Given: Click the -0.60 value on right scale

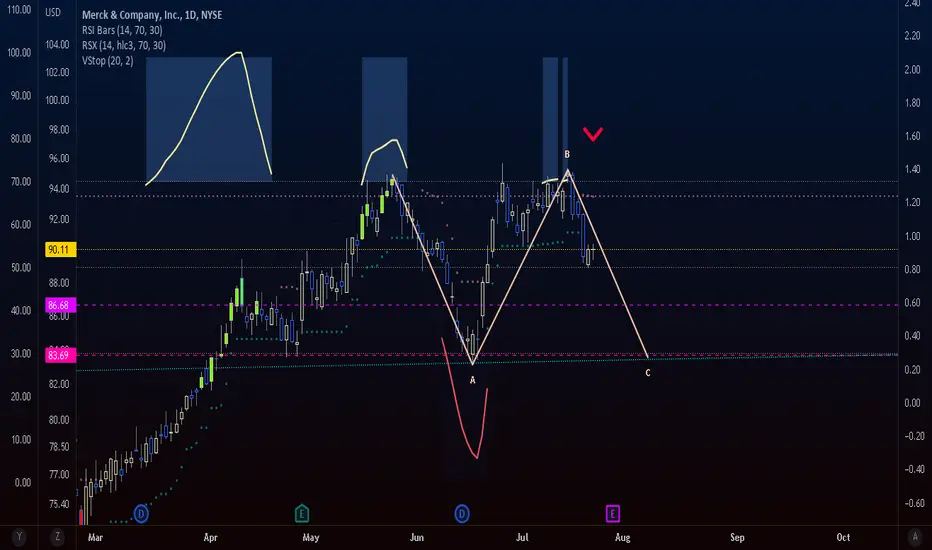Looking at the screenshot, I should (914, 503).
